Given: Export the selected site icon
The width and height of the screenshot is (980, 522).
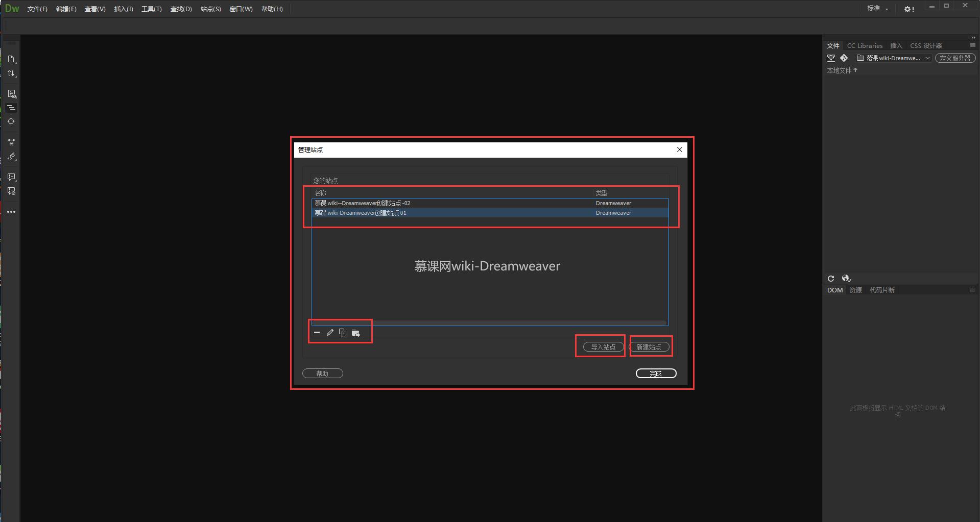Looking at the screenshot, I should click(356, 333).
